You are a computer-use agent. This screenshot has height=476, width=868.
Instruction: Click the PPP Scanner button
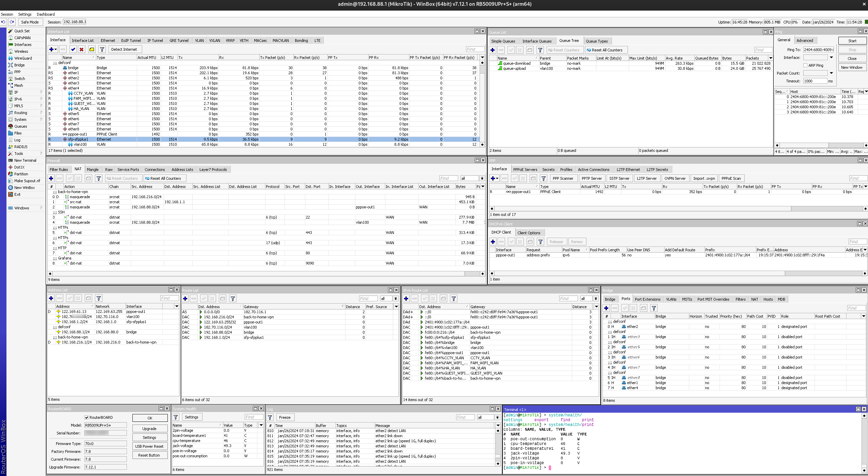point(563,178)
